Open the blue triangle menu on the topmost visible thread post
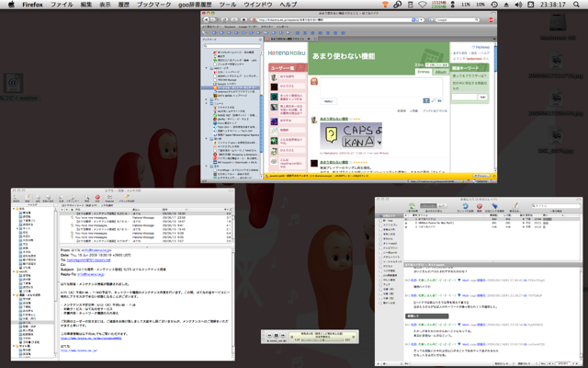588x368 pixels. point(459,280)
